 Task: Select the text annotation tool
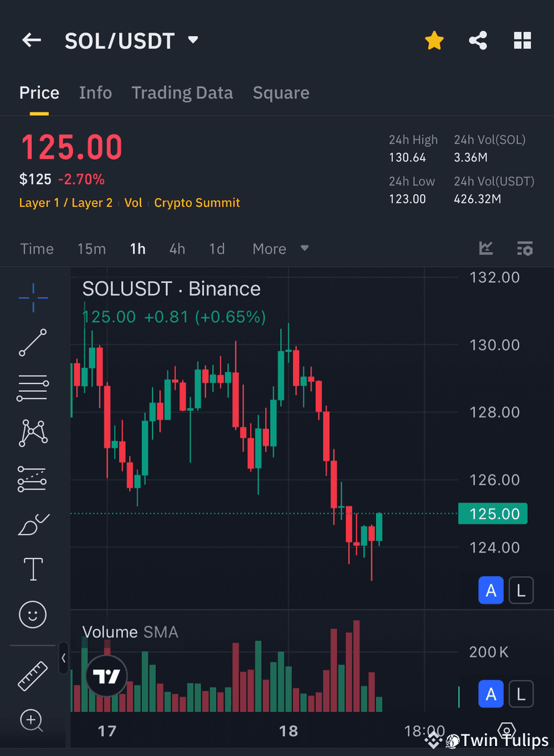point(32,569)
